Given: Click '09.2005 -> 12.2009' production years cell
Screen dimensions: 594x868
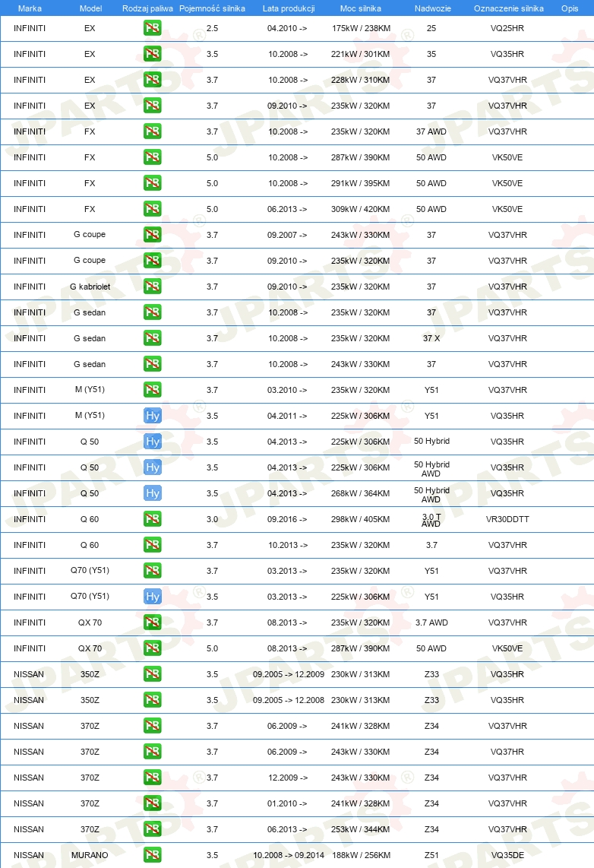Looking at the screenshot, I should click(x=289, y=673).
